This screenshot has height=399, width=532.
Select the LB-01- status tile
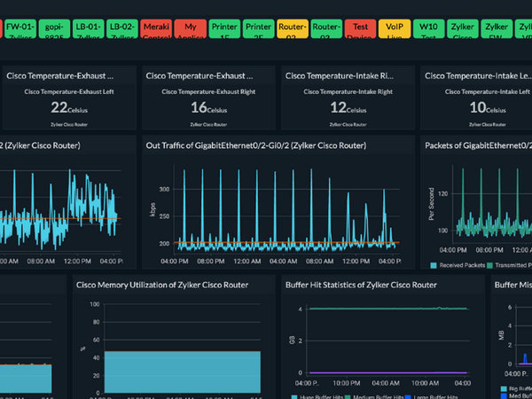click(x=88, y=29)
